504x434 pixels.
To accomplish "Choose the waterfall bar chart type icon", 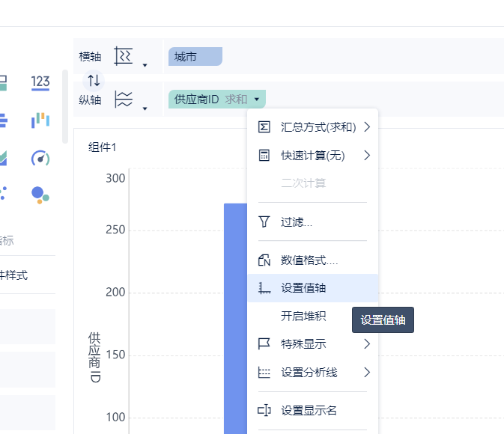I will tap(40, 120).
